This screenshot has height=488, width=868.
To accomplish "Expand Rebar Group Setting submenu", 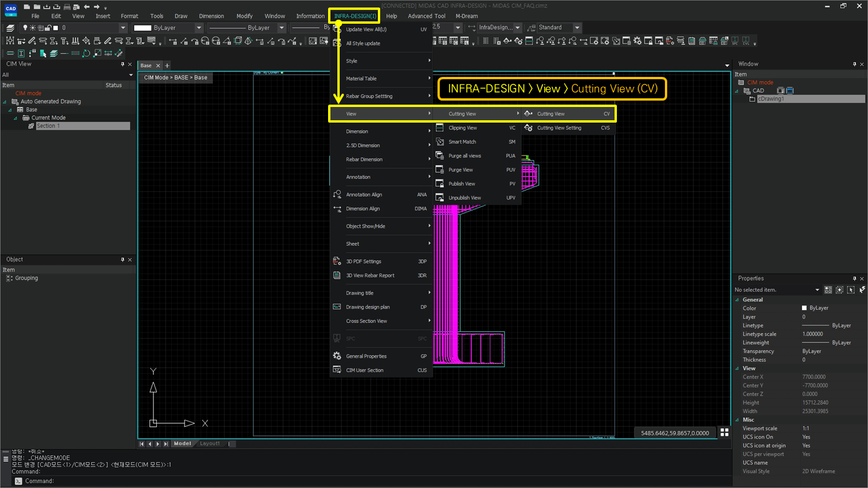I will pos(381,96).
